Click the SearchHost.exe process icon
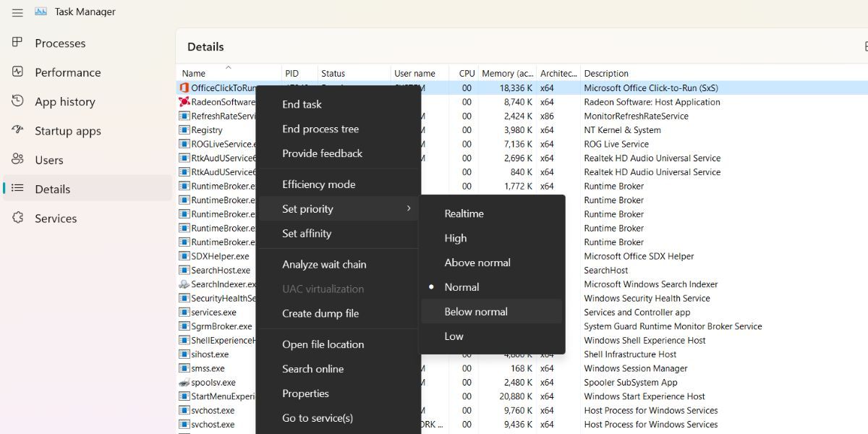This screenshot has height=434, width=868. [184, 271]
